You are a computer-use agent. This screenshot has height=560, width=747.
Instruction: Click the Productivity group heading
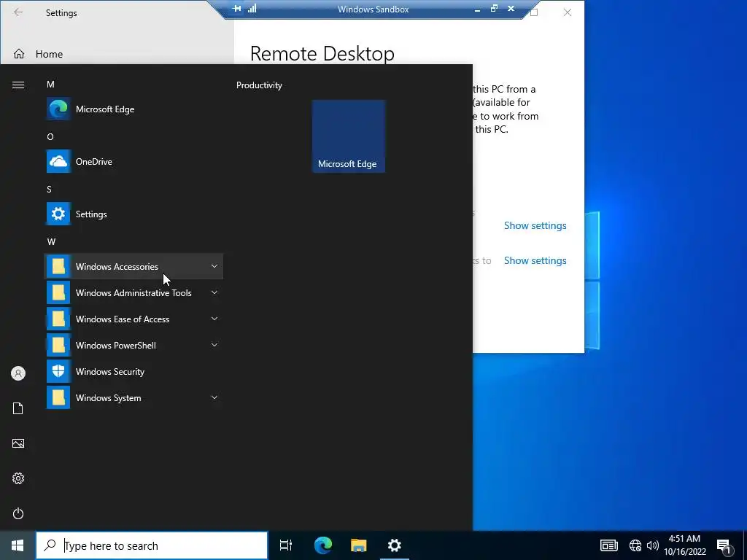pos(259,85)
